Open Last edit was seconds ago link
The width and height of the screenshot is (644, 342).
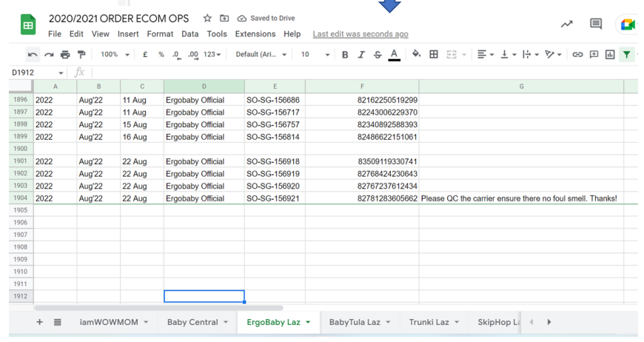click(x=360, y=34)
